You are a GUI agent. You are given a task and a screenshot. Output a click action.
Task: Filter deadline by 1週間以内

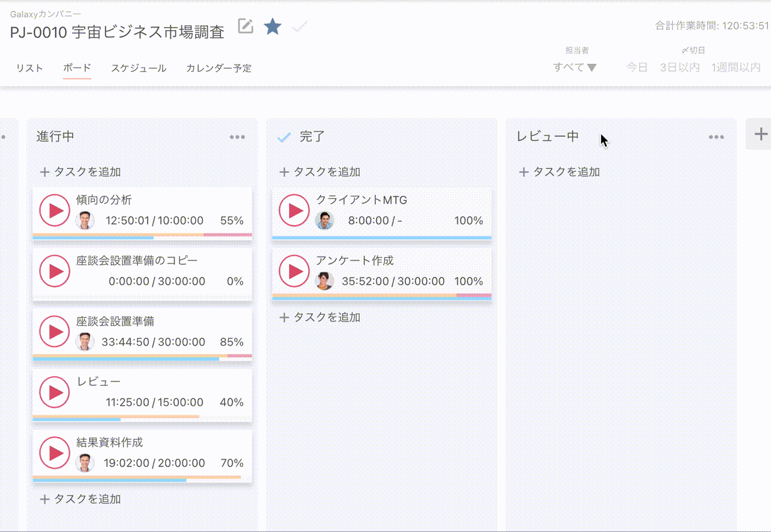click(736, 67)
